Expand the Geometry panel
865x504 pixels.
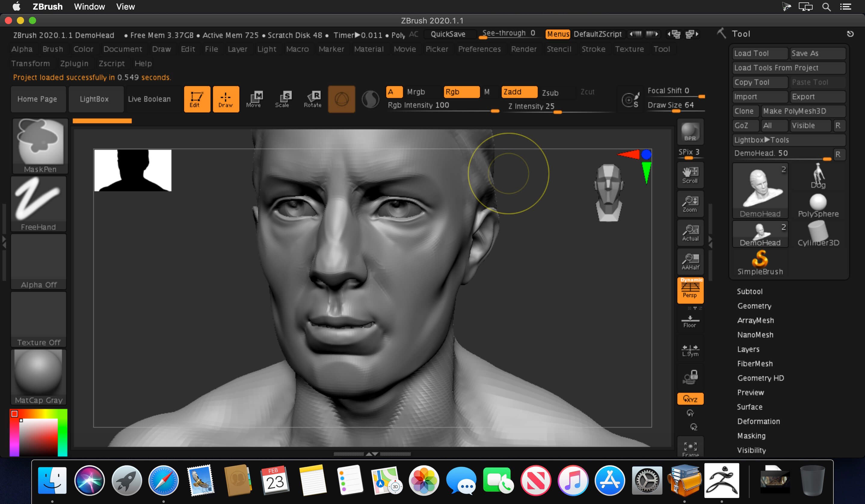click(x=754, y=306)
